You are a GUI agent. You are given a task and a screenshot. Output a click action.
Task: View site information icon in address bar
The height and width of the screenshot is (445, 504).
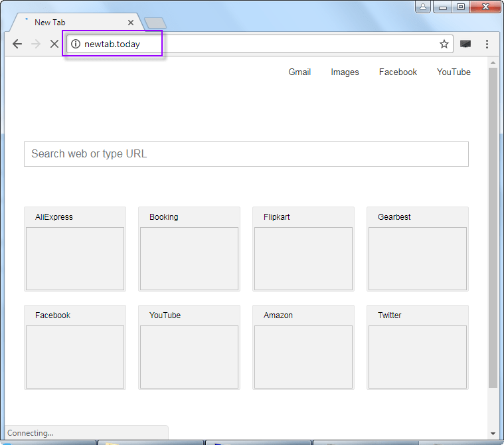coord(76,44)
